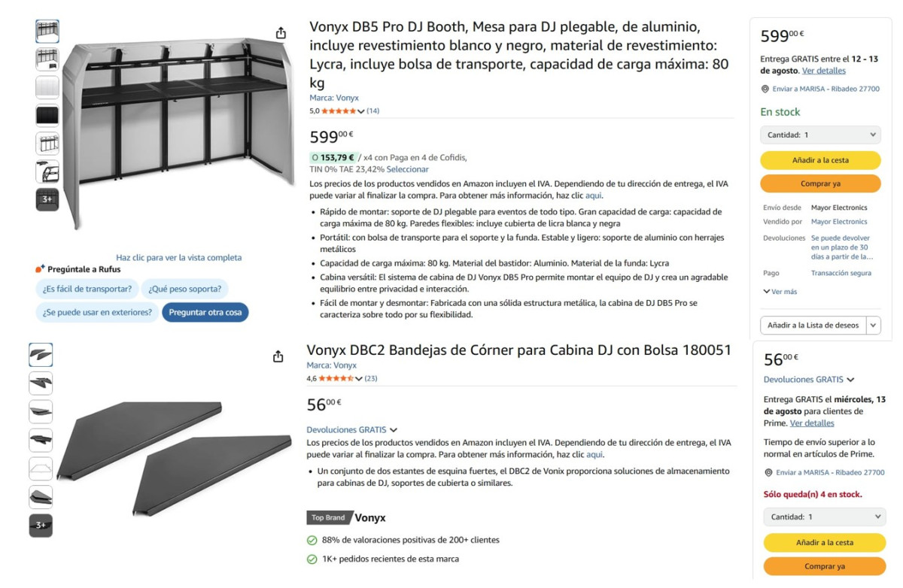Ask Rufus ¿Qué peso soporta?

point(185,289)
